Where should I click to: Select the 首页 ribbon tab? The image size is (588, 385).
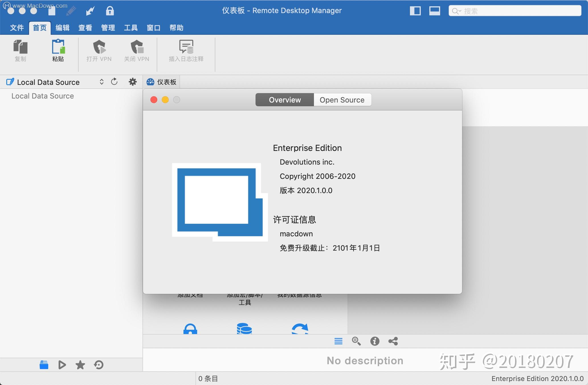(x=40, y=28)
